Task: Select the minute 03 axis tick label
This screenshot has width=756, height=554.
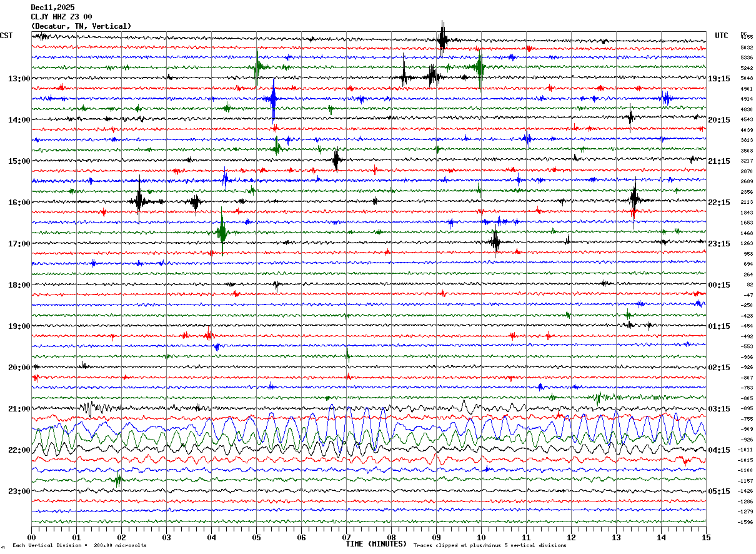Action: (x=166, y=538)
